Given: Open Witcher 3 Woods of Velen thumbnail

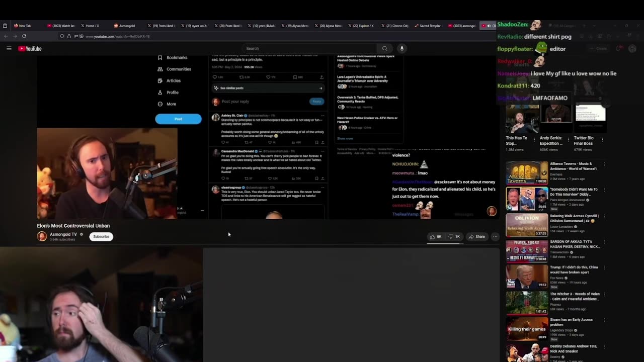Looking at the screenshot, I should click(527, 303).
